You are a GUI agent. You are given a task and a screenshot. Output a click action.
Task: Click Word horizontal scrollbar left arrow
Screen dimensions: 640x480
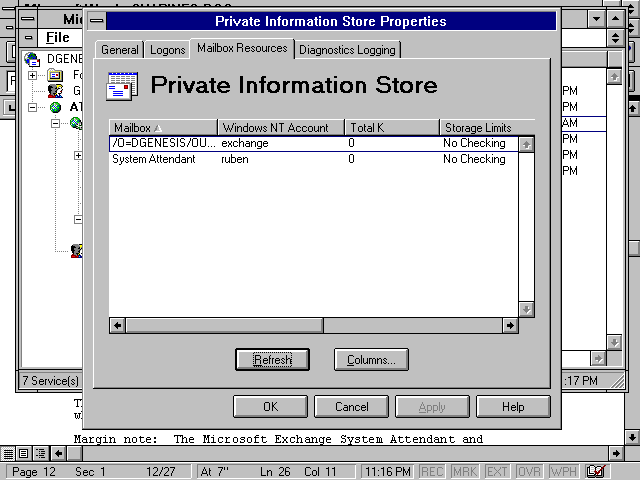58,453
